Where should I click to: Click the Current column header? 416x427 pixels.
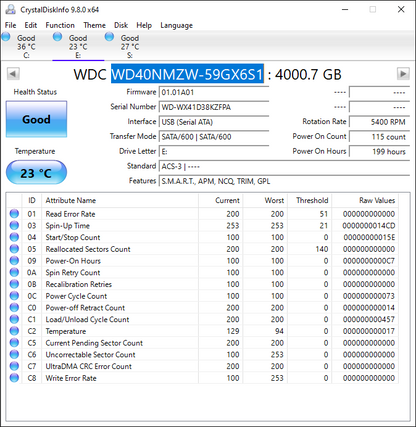tap(220, 200)
